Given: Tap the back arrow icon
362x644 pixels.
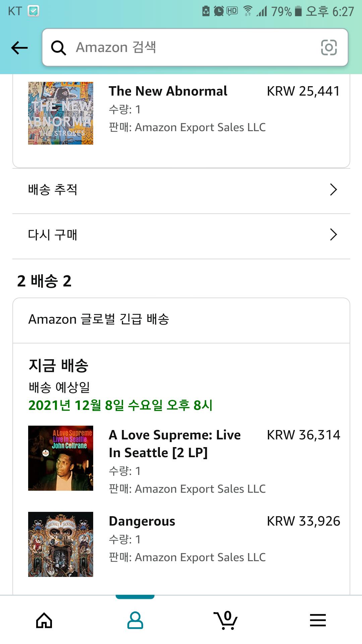Looking at the screenshot, I should click(19, 48).
